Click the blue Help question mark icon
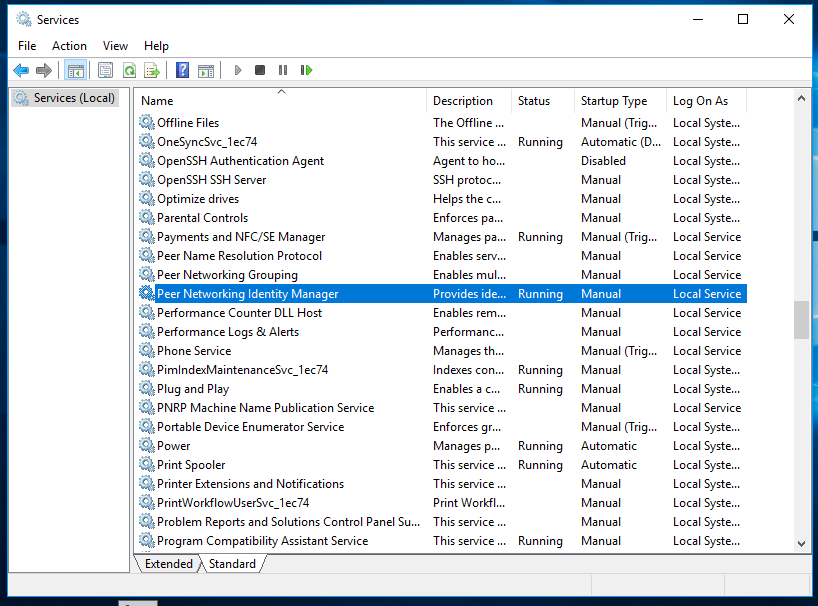818x606 pixels. (182, 70)
